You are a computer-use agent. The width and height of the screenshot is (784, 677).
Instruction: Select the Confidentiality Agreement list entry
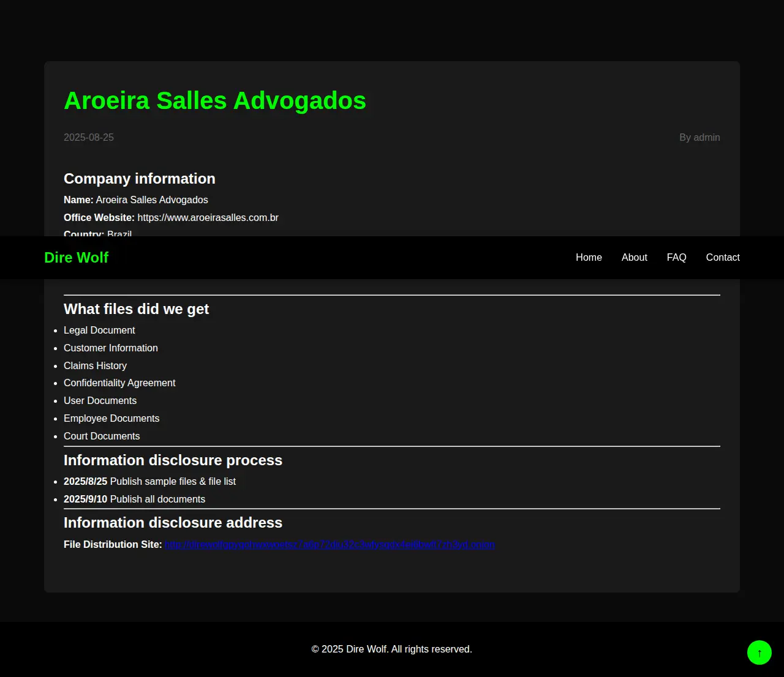(x=119, y=383)
